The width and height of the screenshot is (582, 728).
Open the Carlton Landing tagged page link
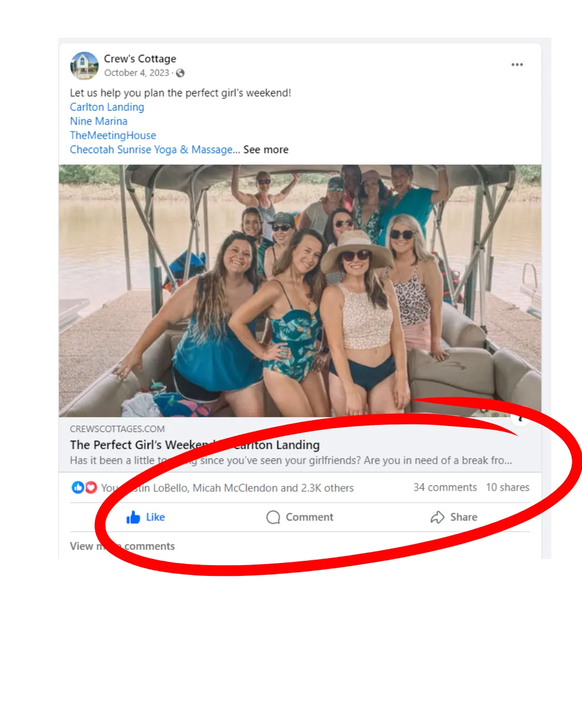pyautogui.click(x=107, y=107)
